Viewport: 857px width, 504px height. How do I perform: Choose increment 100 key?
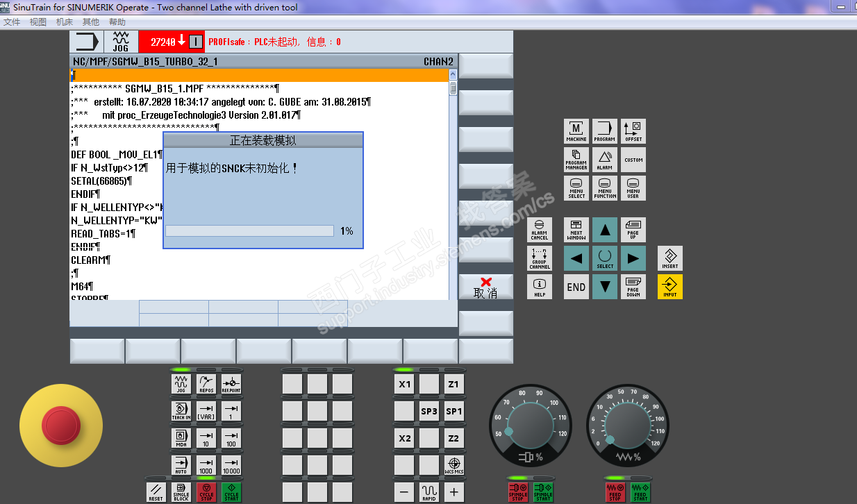click(x=231, y=438)
